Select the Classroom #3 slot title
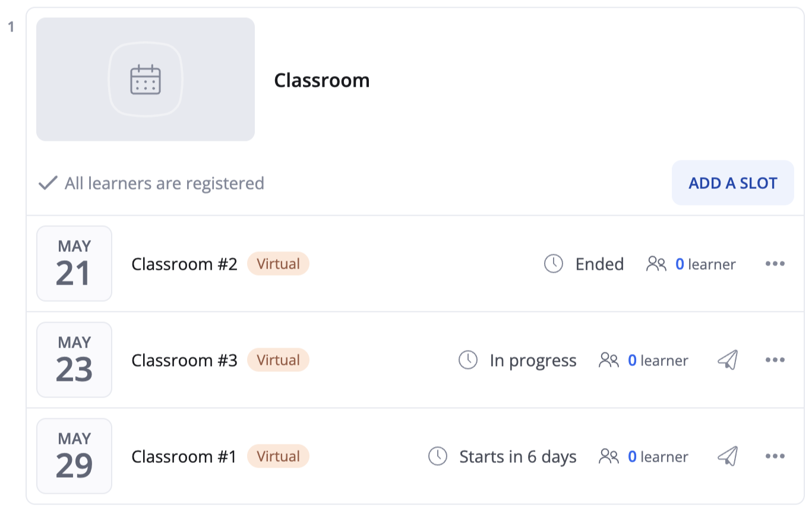 [x=184, y=360]
